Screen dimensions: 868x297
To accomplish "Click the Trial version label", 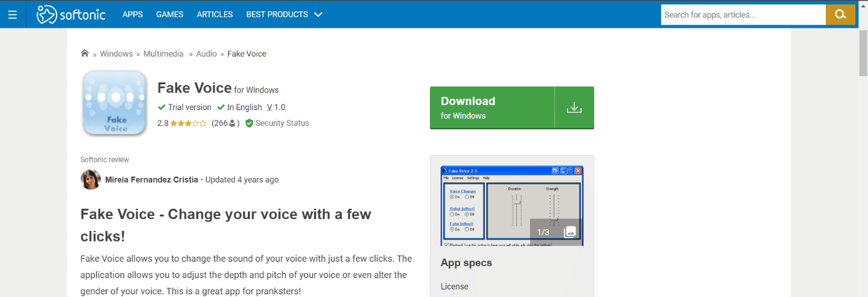I will (x=189, y=107).
